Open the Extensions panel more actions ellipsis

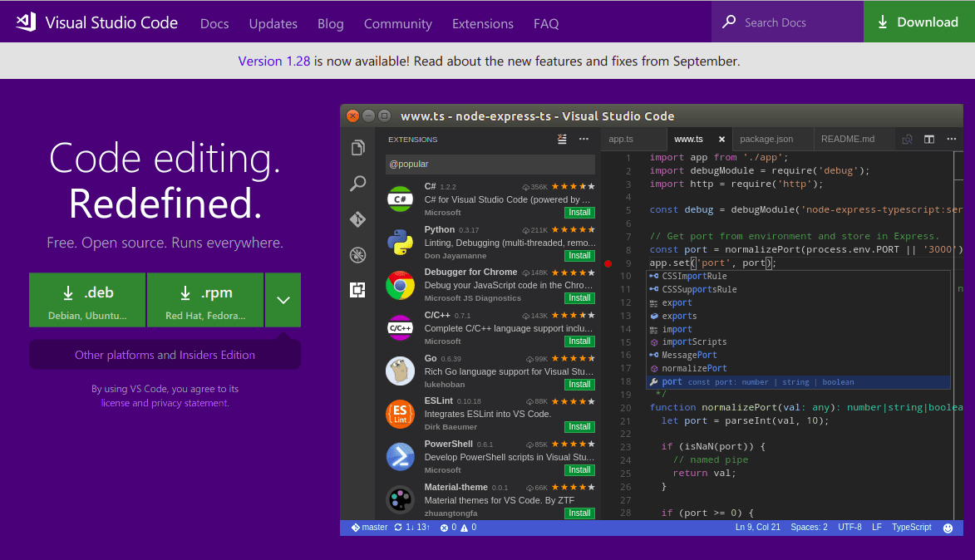pos(584,140)
